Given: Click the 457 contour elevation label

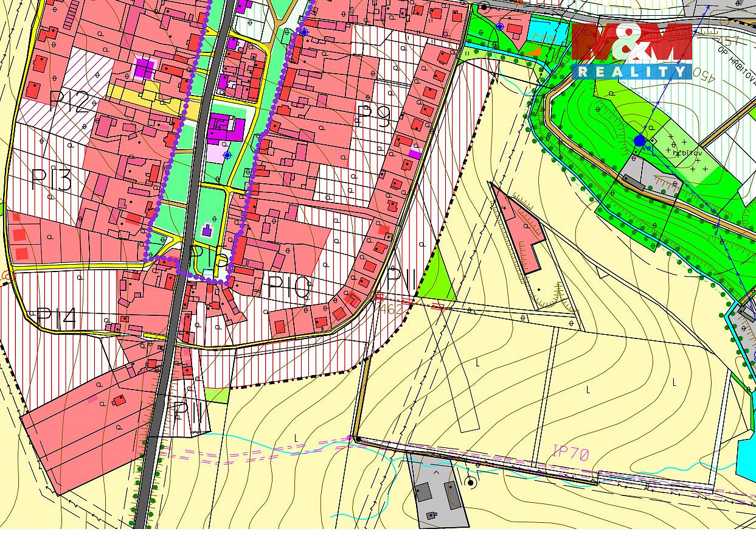Looking at the screenshot, I should coord(727,41).
